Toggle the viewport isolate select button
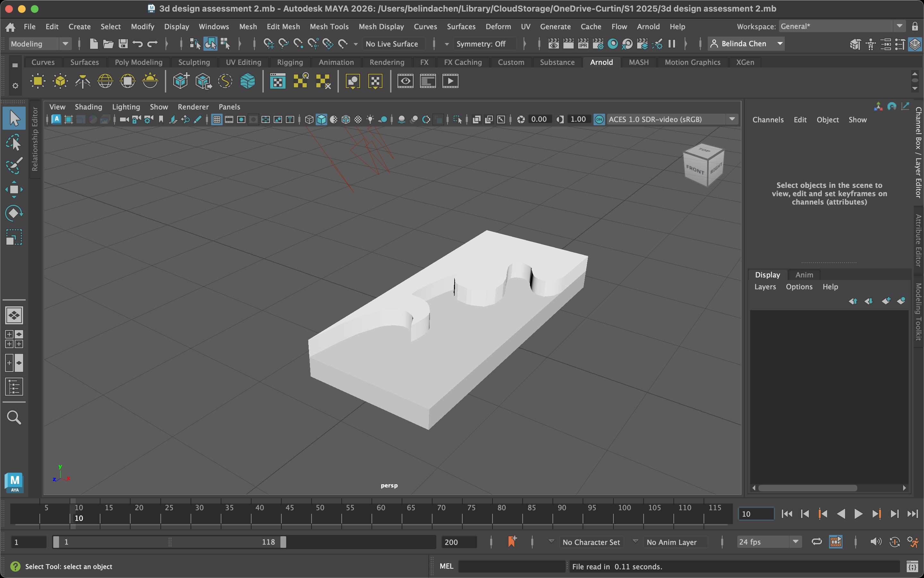The width and height of the screenshot is (924, 578). click(x=458, y=120)
